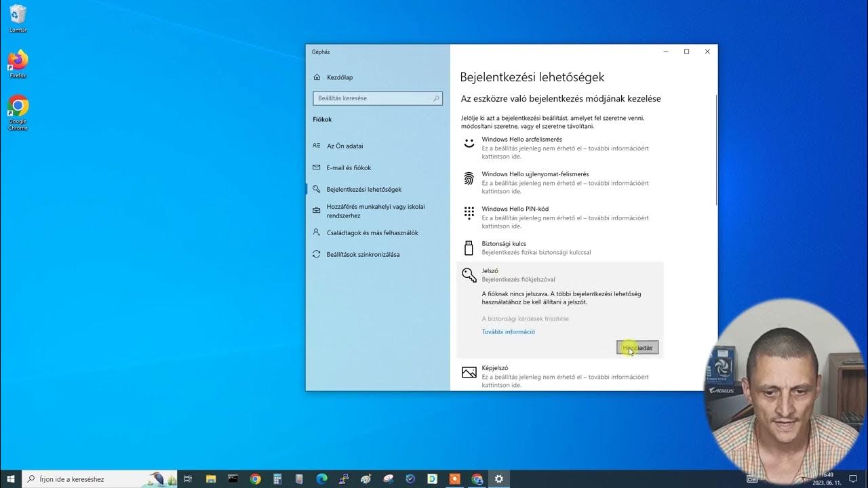Open Google Chrome desktop shortcut

pyautogui.click(x=18, y=113)
